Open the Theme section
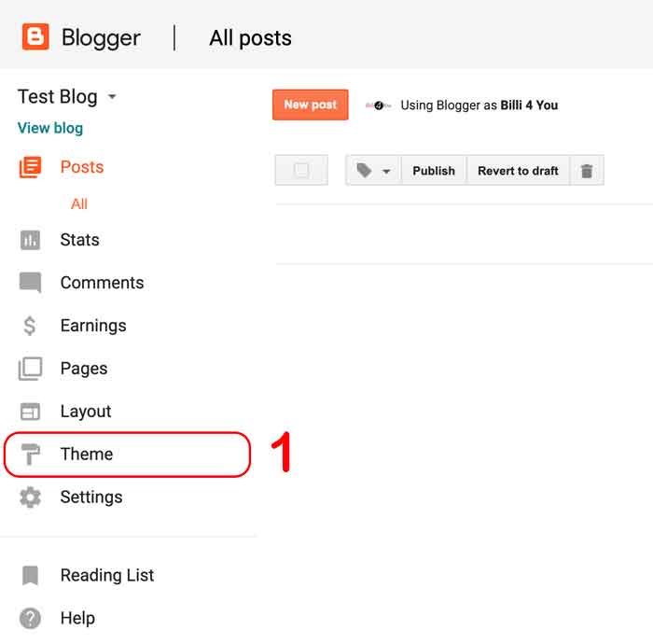 click(x=128, y=454)
